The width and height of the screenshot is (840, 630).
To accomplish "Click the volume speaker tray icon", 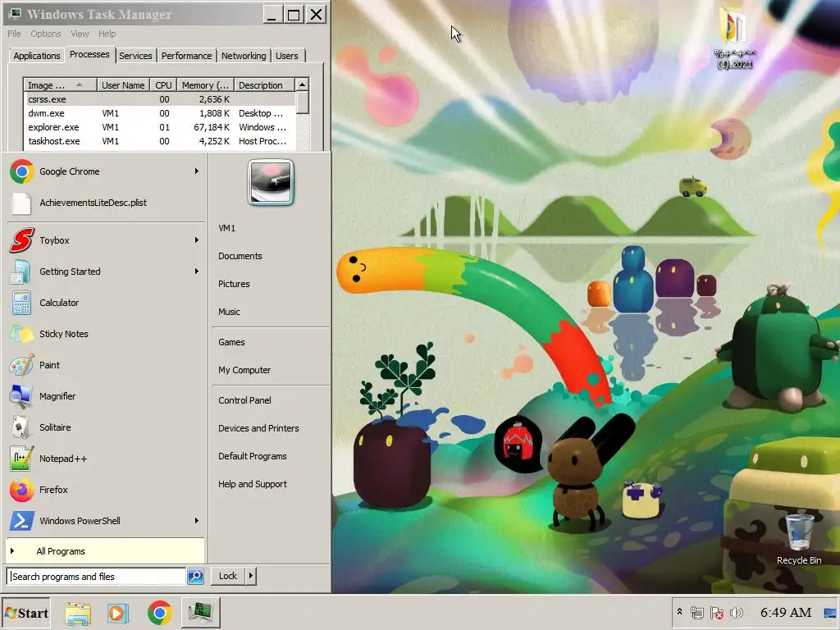I will 737,612.
